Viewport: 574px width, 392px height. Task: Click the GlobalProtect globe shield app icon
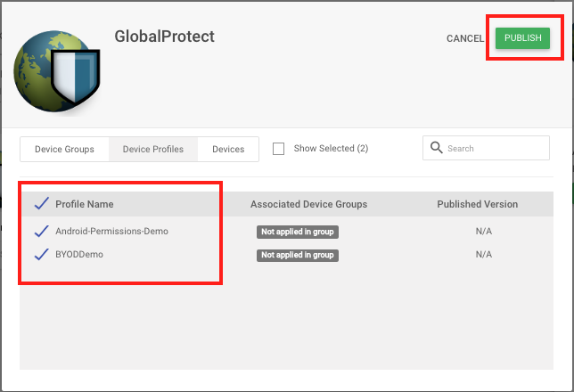point(57,71)
